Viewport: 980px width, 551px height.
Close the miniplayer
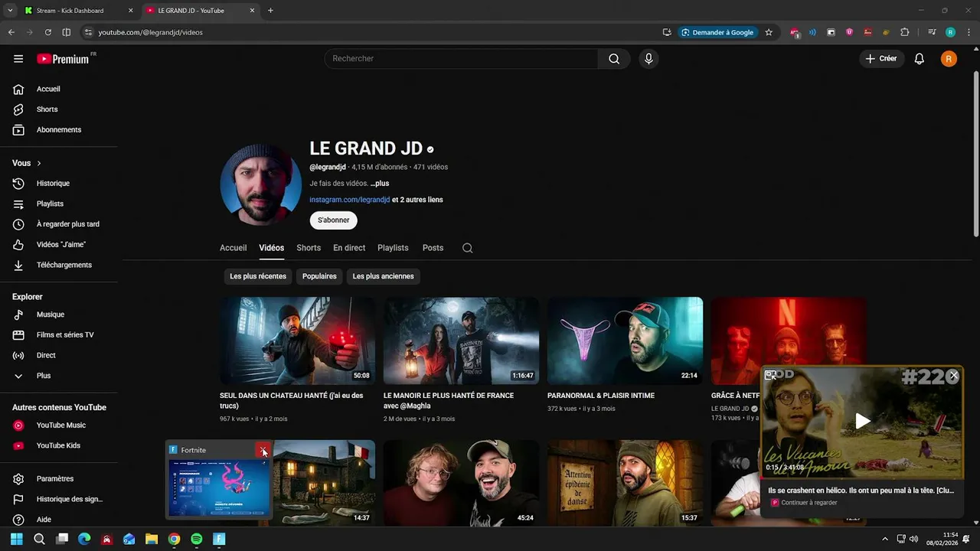coord(953,376)
